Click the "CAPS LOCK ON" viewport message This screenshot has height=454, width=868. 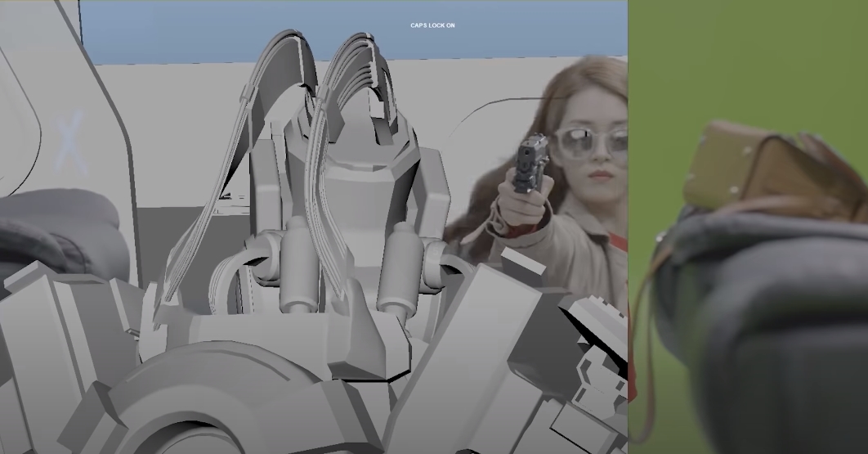(x=432, y=25)
